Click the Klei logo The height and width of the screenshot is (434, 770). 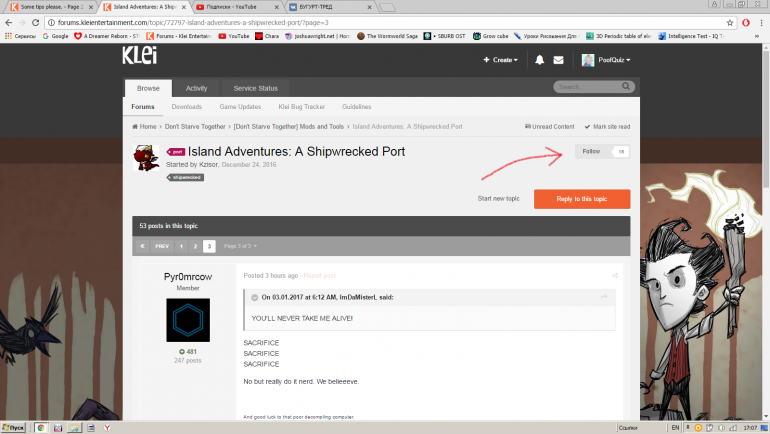[140, 55]
